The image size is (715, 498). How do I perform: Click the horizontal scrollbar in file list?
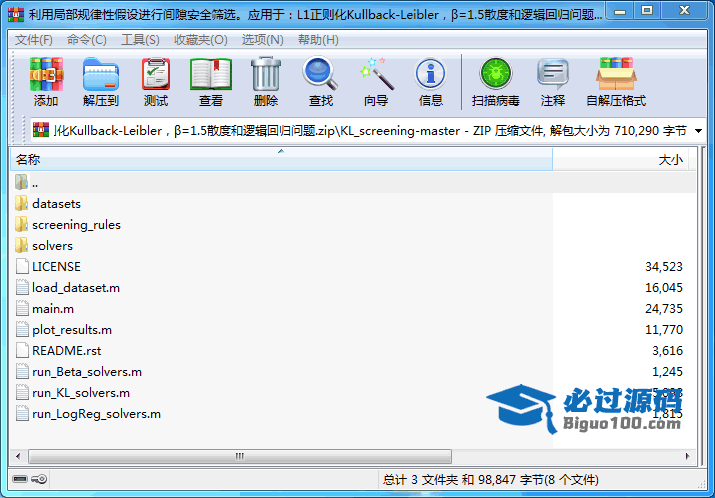[238, 456]
